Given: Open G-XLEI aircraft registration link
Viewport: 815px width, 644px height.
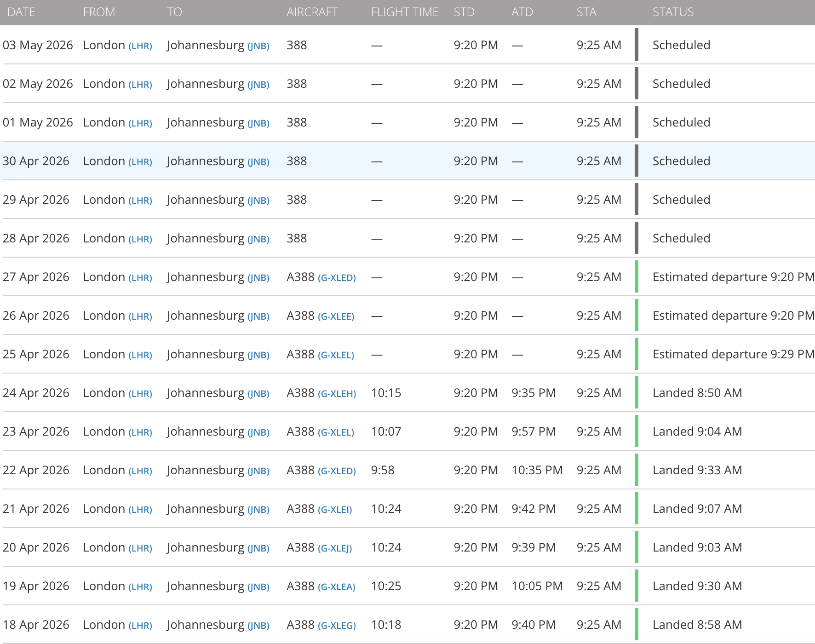Looking at the screenshot, I should (335, 510).
